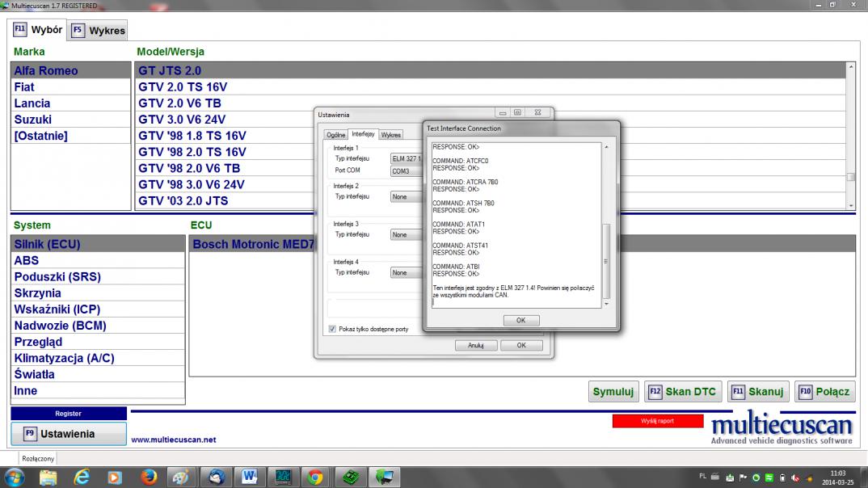Open the Ustawienia settings button

point(69,434)
